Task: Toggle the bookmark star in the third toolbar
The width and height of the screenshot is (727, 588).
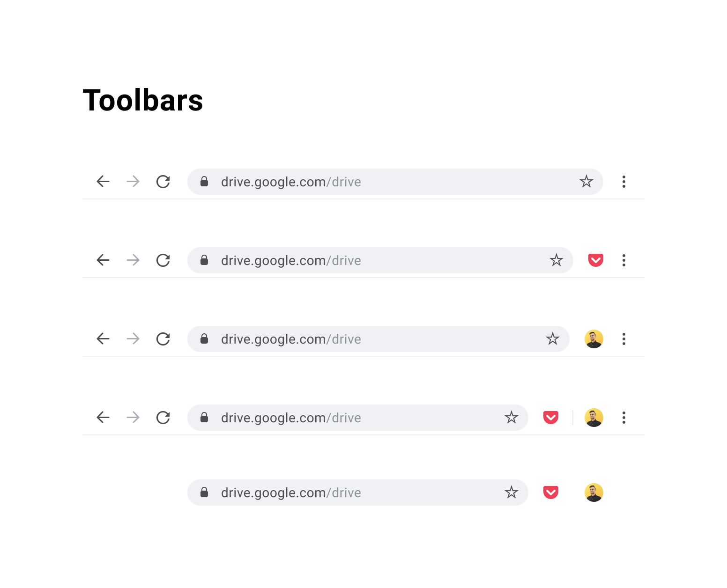Action: [x=553, y=339]
